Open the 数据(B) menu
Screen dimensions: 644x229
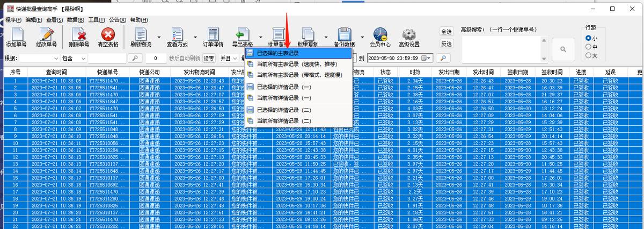click(x=76, y=20)
